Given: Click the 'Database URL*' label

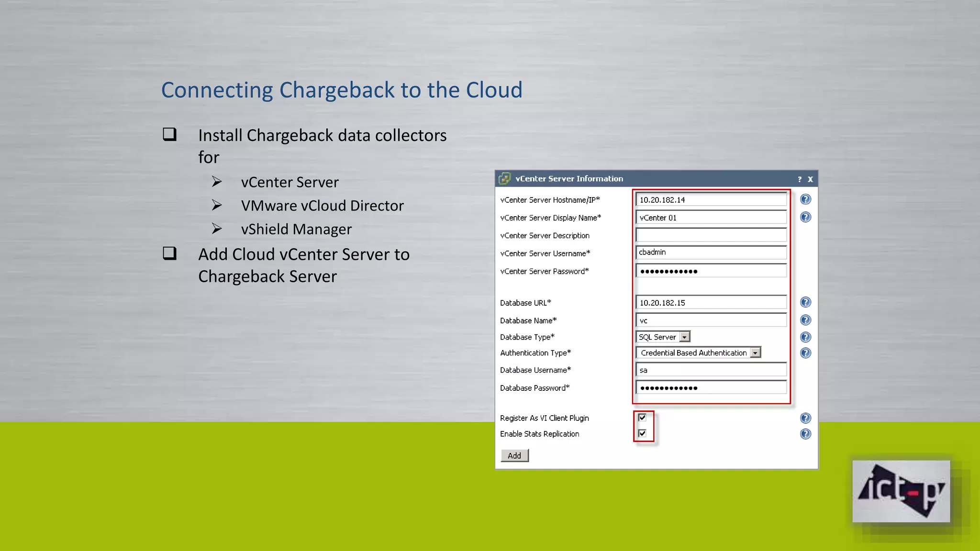Looking at the screenshot, I should 525,303.
